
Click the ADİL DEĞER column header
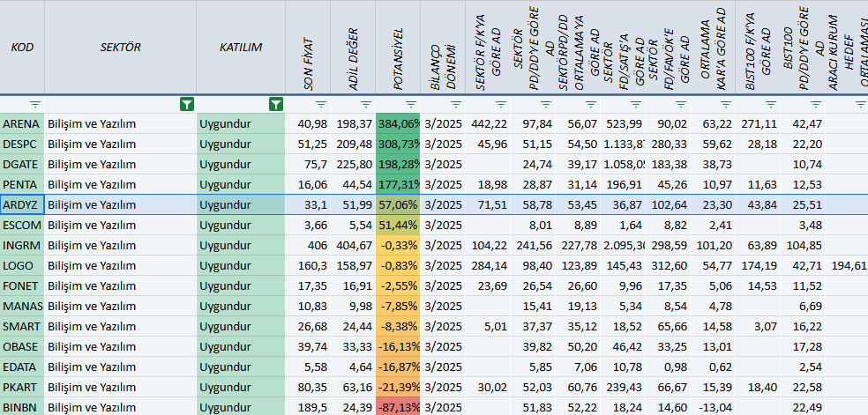coord(353,48)
